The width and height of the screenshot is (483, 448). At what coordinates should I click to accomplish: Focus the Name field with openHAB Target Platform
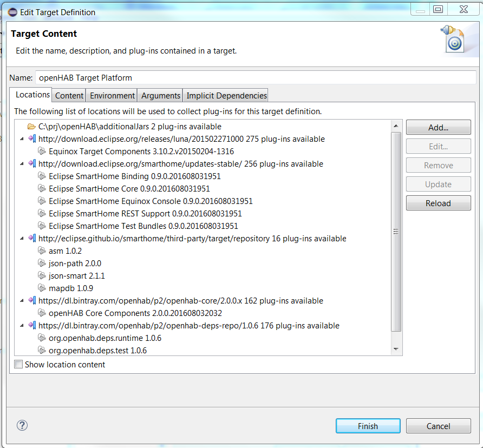[x=256, y=77]
